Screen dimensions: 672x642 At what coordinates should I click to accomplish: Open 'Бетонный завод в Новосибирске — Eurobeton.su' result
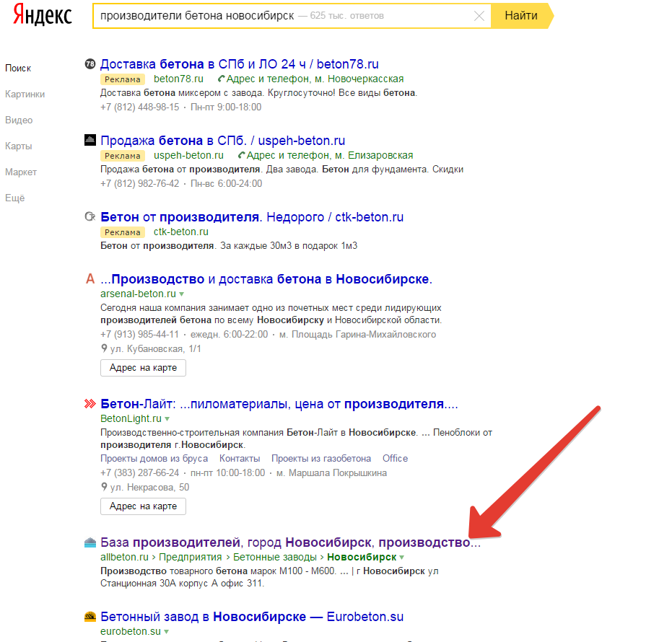[252, 617]
